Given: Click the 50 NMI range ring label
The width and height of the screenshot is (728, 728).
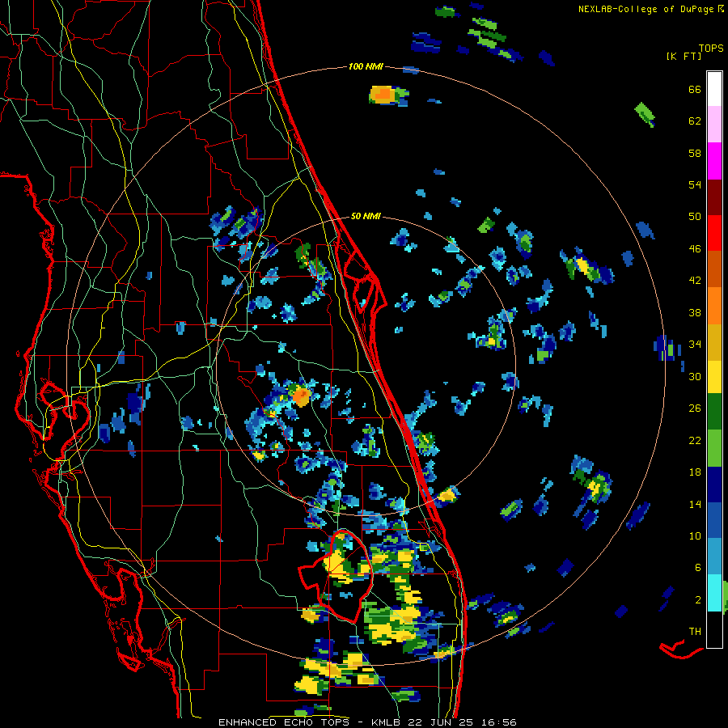Looking at the screenshot, I should point(366,216).
